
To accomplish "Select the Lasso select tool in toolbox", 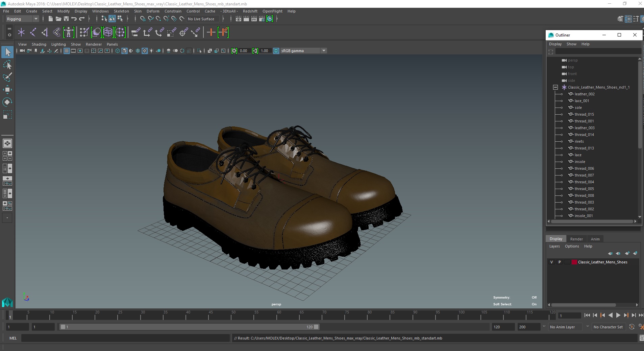I will [x=7, y=65].
